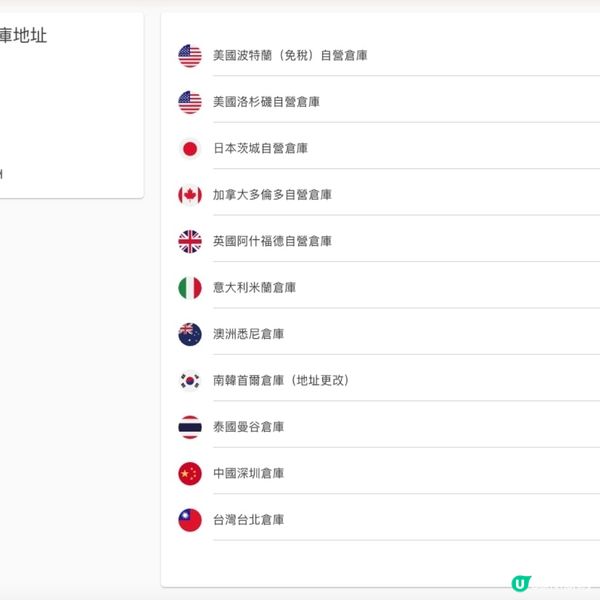Screen dimensions: 600x600
Task: Click the China flag icon
Action: click(x=190, y=474)
